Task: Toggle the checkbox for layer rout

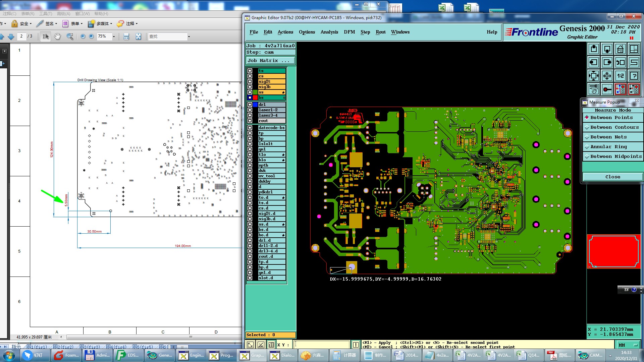Action: (250, 121)
